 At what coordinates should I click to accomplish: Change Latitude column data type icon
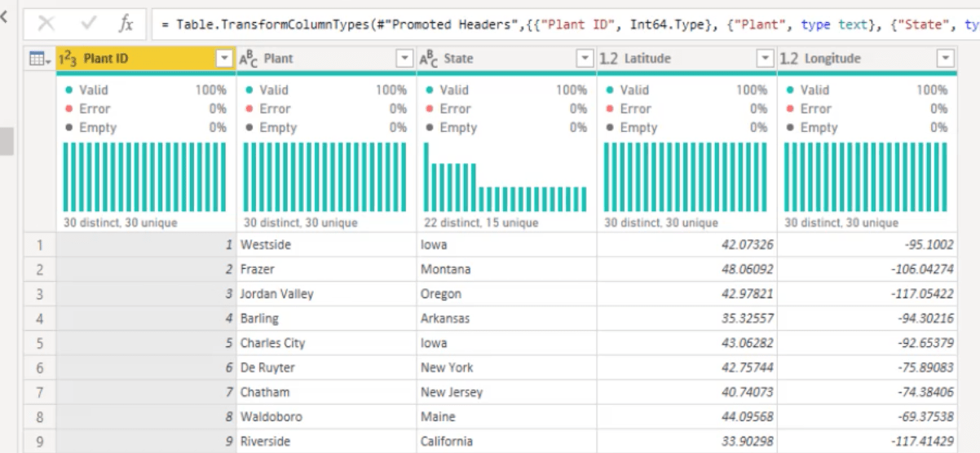tap(609, 59)
